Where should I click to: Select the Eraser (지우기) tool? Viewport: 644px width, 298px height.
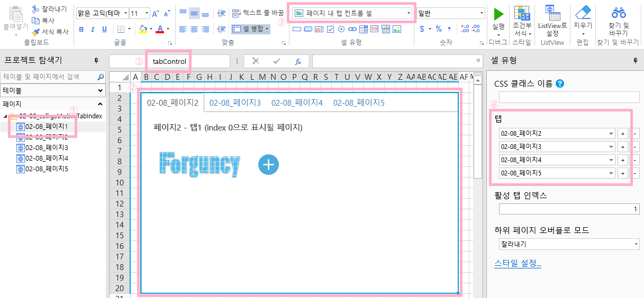[582, 13]
